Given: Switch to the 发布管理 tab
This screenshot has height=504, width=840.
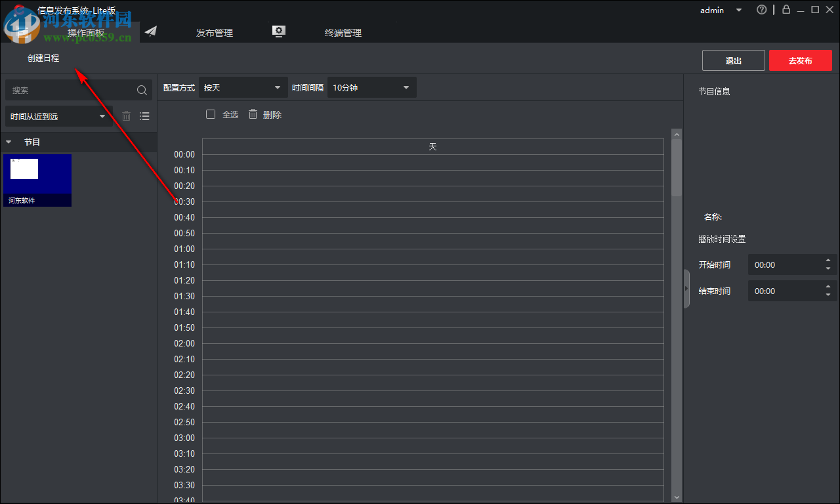Looking at the screenshot, I should [214, 32].
